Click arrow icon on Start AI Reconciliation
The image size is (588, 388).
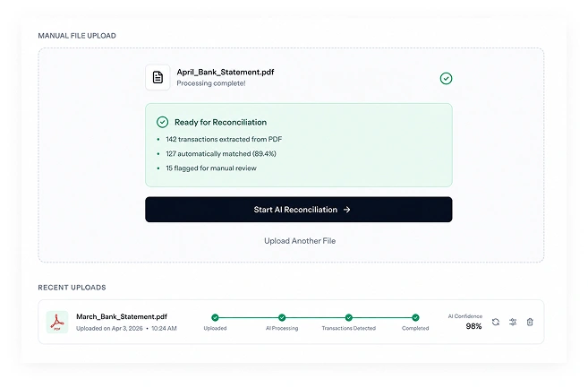347,210
